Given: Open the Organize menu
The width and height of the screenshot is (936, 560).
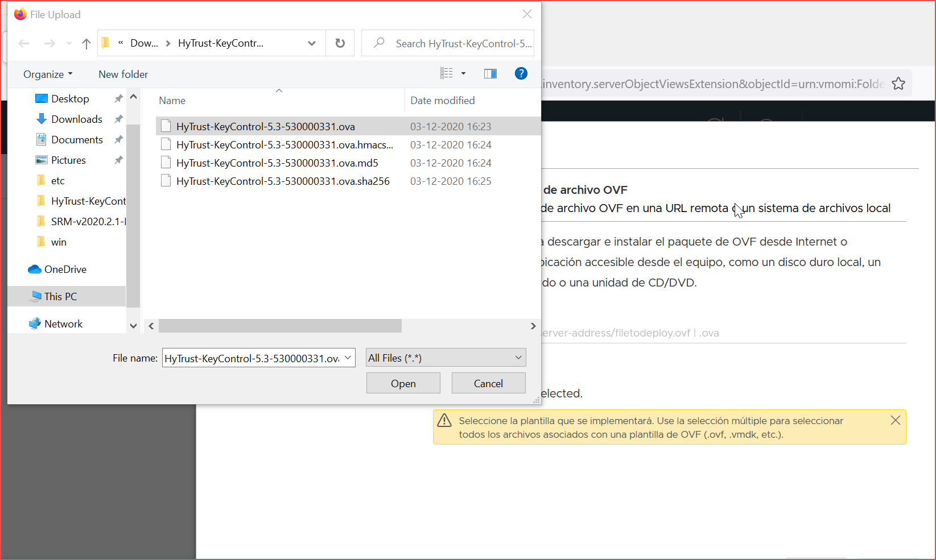Looking at the screenshot, I should coord(48,74).
